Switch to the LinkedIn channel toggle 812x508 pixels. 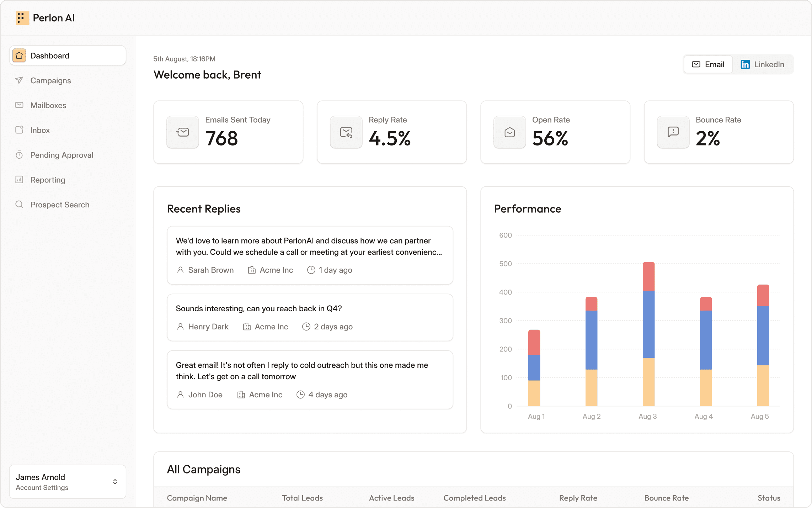pyautogui.click(x=763, y=64)
